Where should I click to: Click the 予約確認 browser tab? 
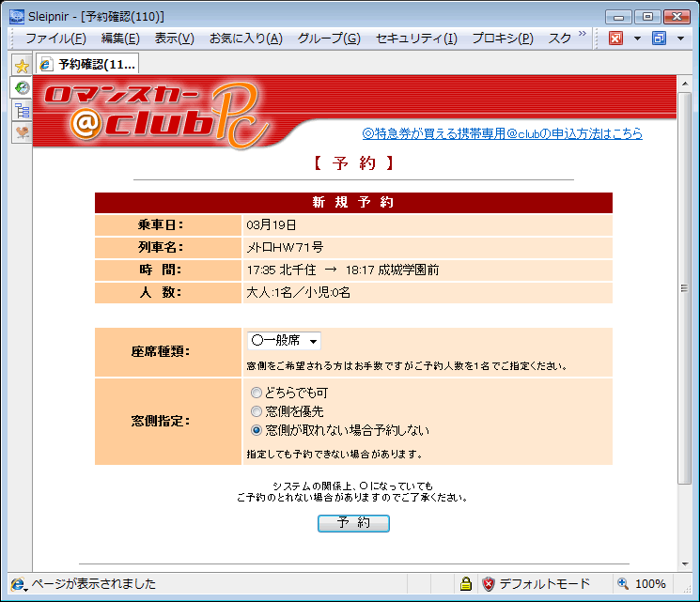coord(87,65)
